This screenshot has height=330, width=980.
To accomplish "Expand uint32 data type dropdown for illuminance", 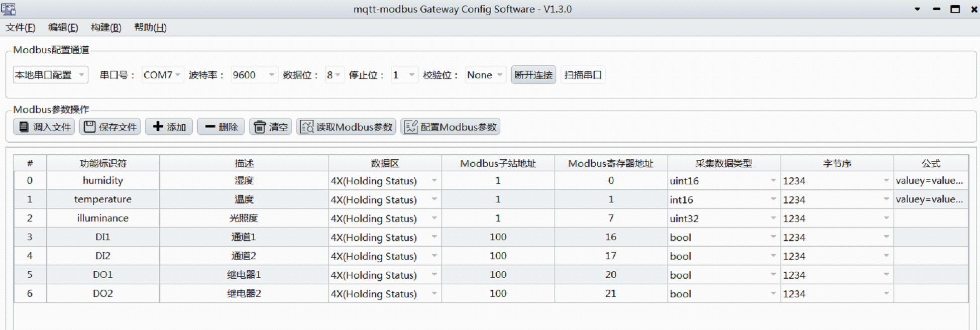I will pos(774,218).
